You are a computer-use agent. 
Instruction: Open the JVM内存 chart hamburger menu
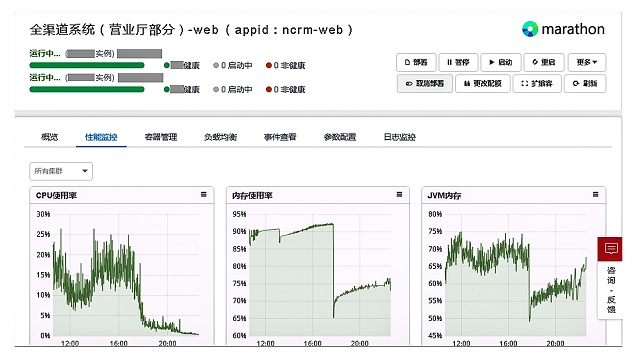pos(596,195)
